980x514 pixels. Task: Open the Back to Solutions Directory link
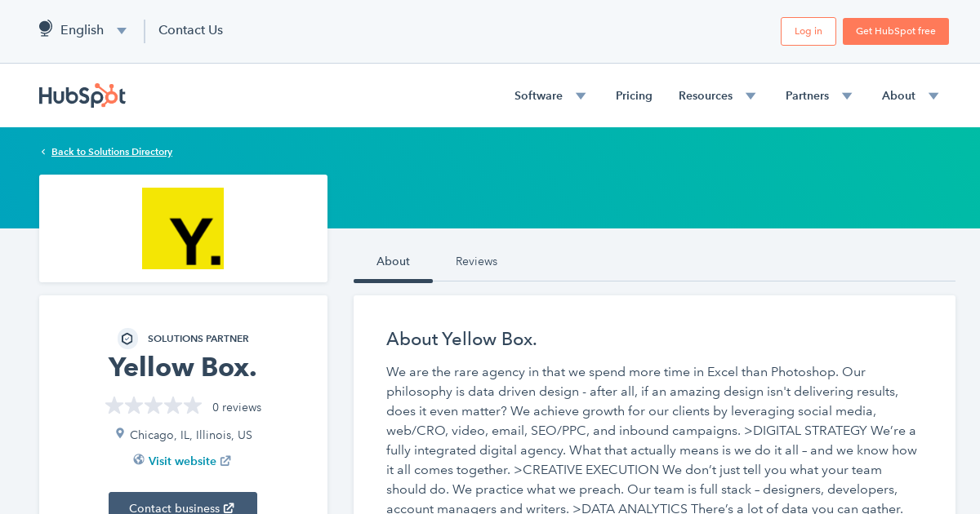[112, 152]
